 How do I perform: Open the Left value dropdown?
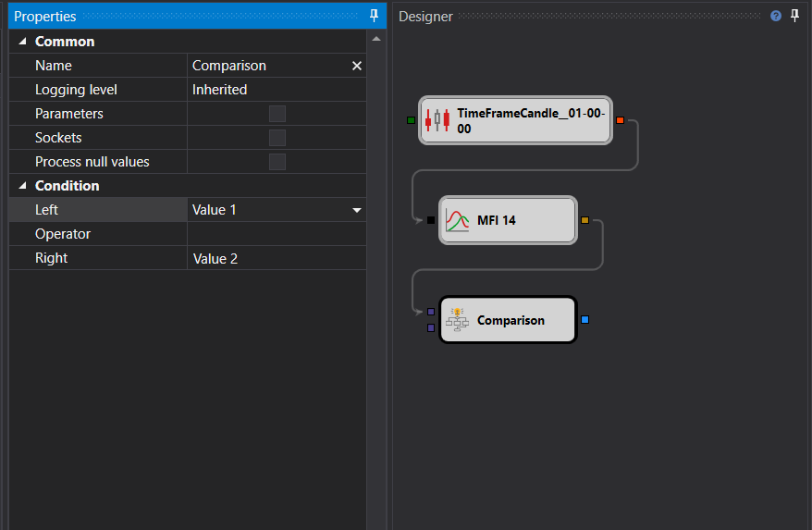357,210
